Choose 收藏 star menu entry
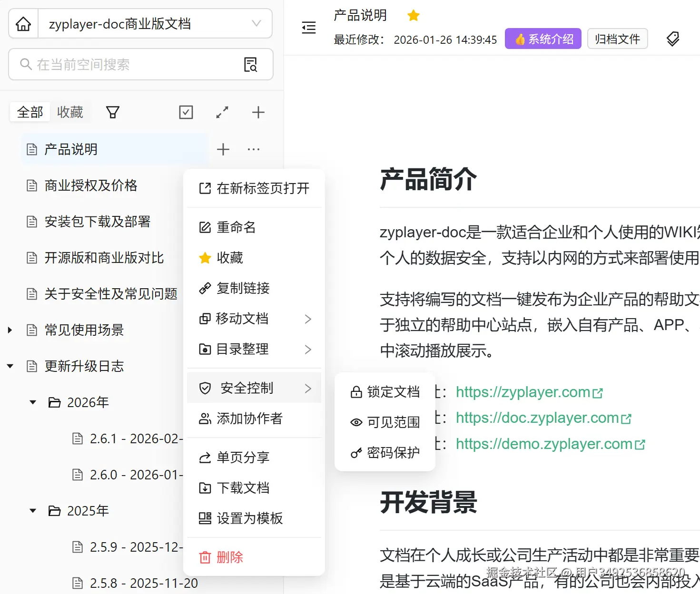 coord(254,258)
